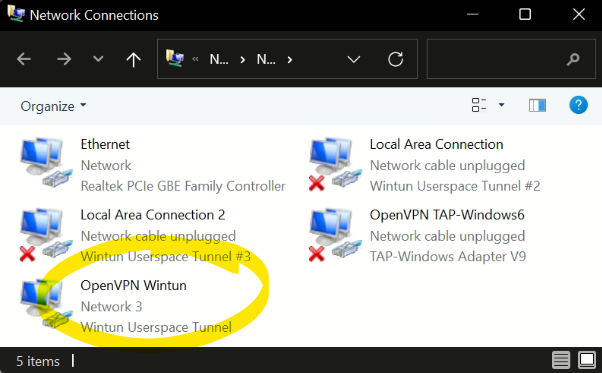Image resolution: width=602 pixels, height=373 pixels.
Task: Go up one folder level
Action: (x=133, y=59)
